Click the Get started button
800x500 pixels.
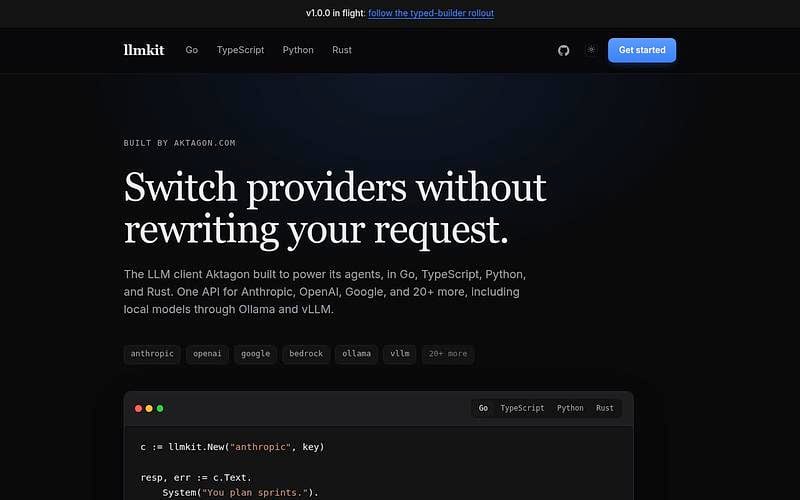point(642,50)
